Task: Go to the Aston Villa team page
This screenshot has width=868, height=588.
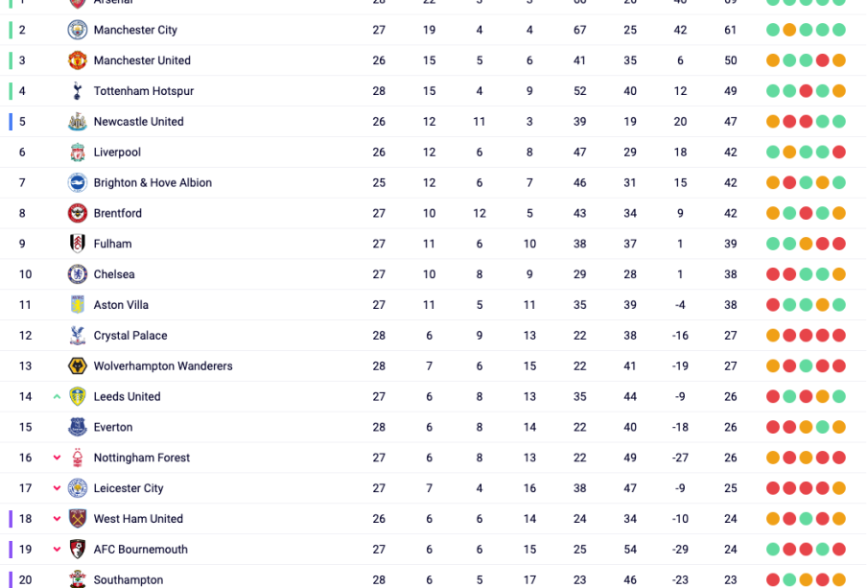Action: [121, 305]
